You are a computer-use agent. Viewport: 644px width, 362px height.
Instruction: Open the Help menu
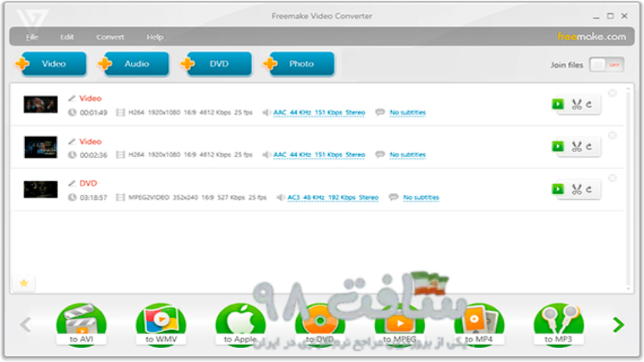[155, 37]
